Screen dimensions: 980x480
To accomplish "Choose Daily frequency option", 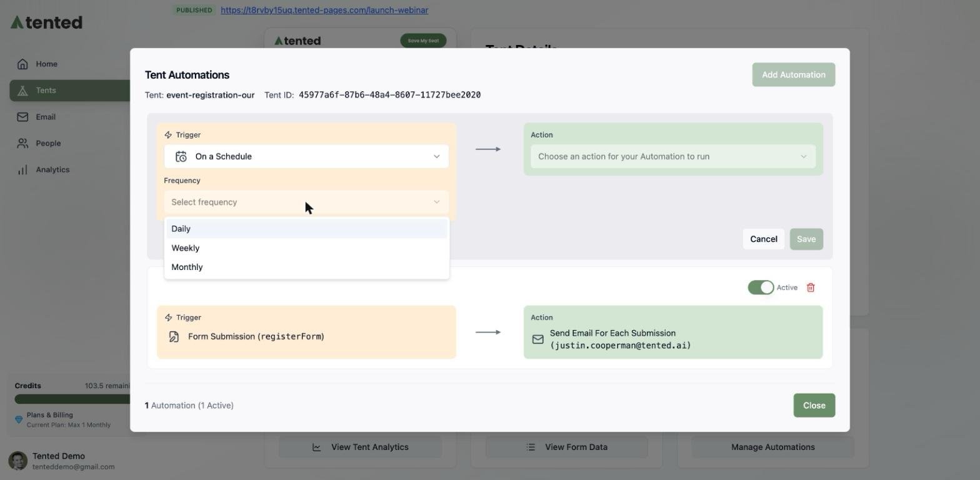I will [306, 229].
